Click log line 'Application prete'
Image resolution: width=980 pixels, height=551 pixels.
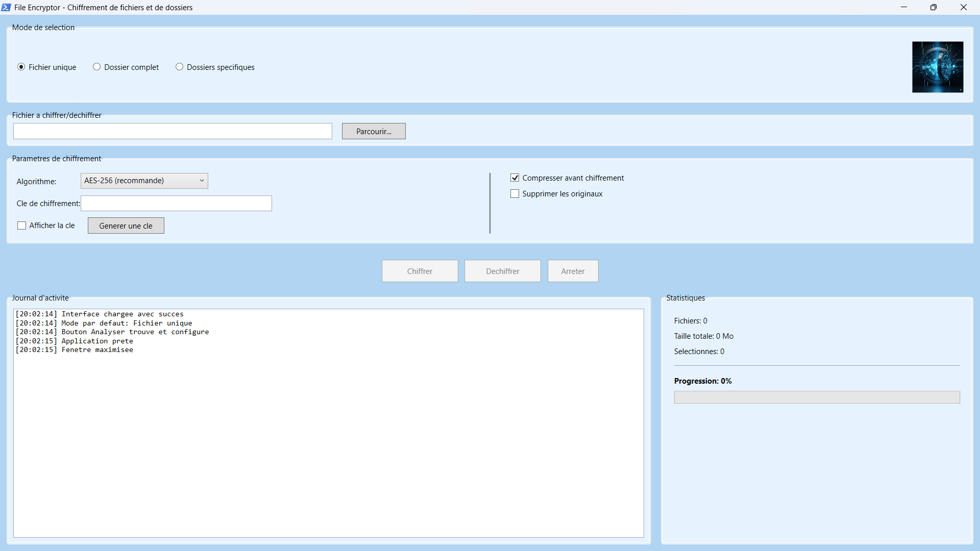(75, 341)
